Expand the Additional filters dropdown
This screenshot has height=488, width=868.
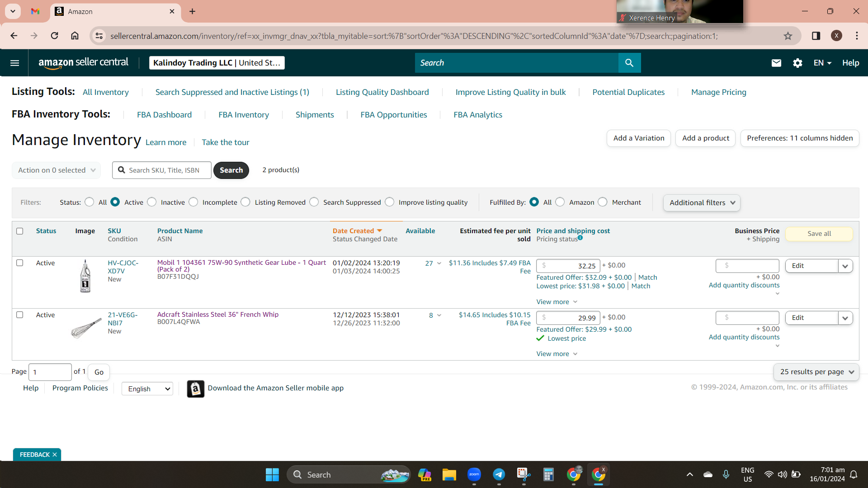[702, 203]
